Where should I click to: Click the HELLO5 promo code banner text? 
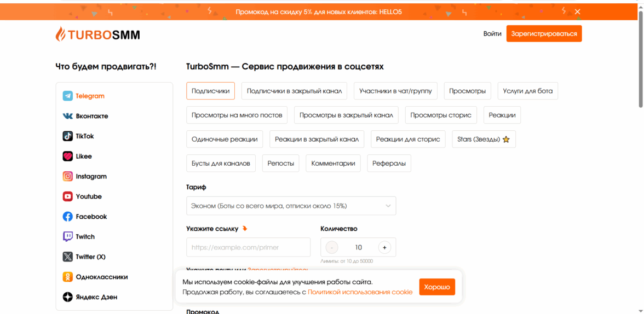pos(319,12)
